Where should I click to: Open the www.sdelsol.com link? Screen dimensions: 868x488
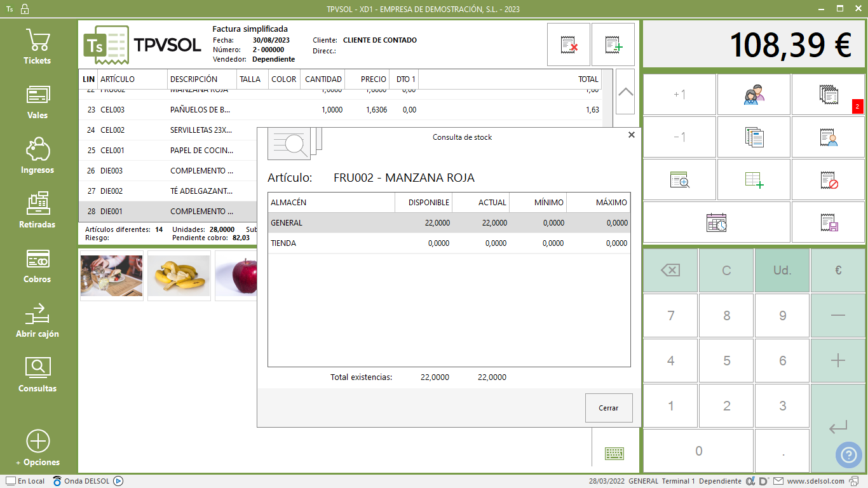(815, 481)
